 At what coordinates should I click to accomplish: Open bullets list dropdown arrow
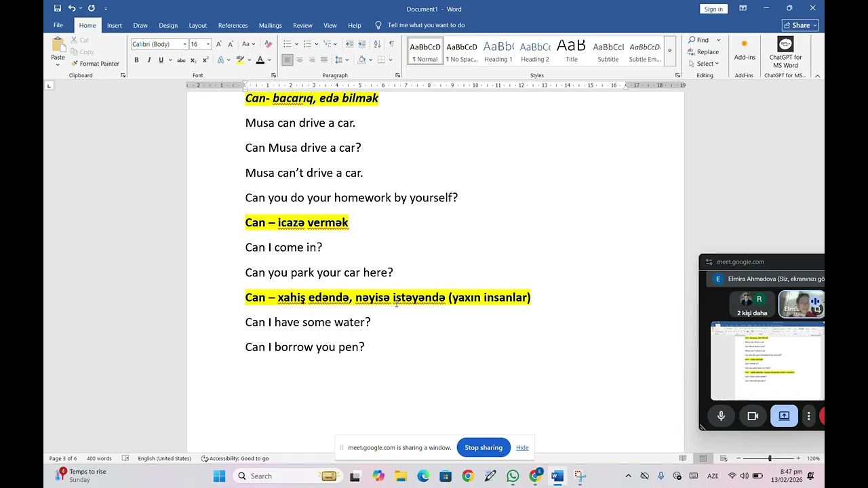296,44
